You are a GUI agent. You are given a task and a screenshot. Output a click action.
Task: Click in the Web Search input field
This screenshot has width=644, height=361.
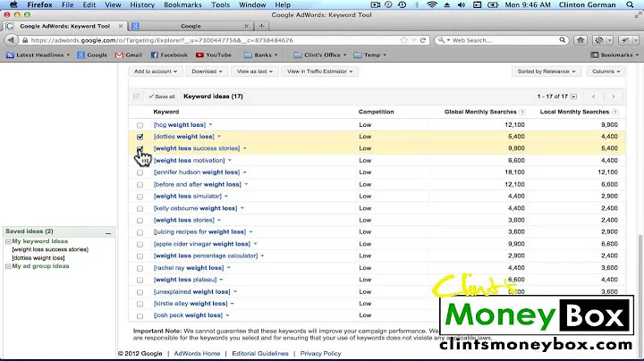(504, 40)
